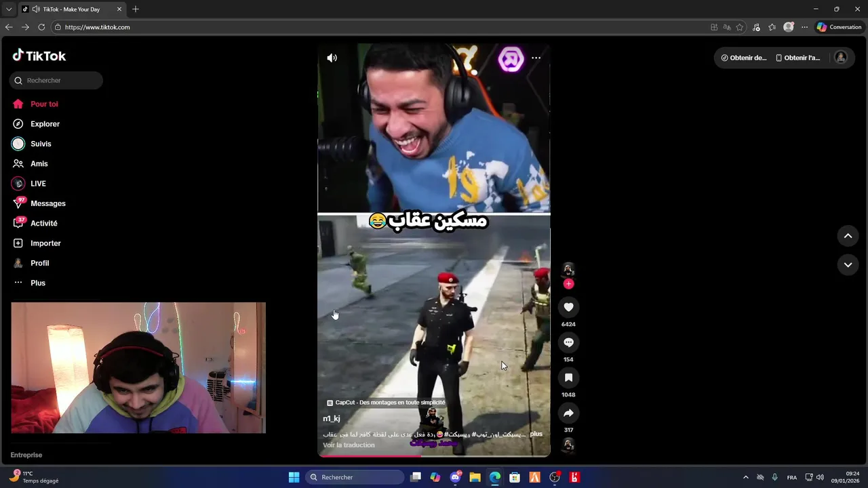The width and height of the screenshot is (868, 488).
Task: Open Messages with 97 badge
Action: tap(39, 203)
